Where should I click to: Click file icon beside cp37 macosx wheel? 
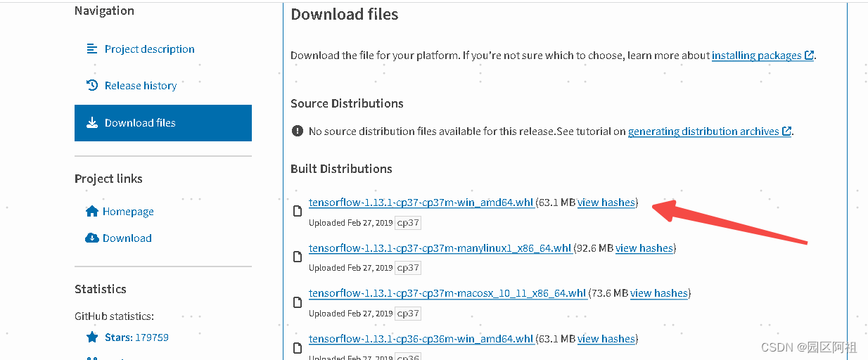[x=298, y=302]
